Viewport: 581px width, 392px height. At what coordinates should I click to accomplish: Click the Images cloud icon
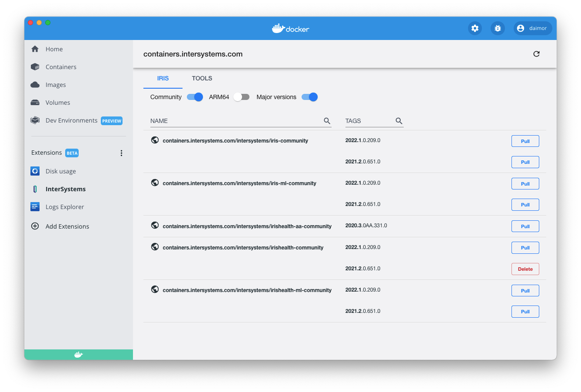tap(35, 85)
